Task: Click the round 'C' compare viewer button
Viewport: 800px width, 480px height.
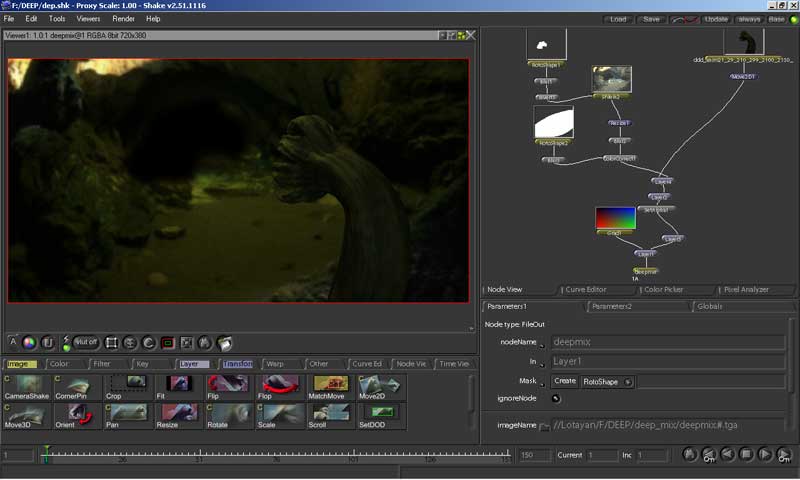Action: [x=148, y=343]
